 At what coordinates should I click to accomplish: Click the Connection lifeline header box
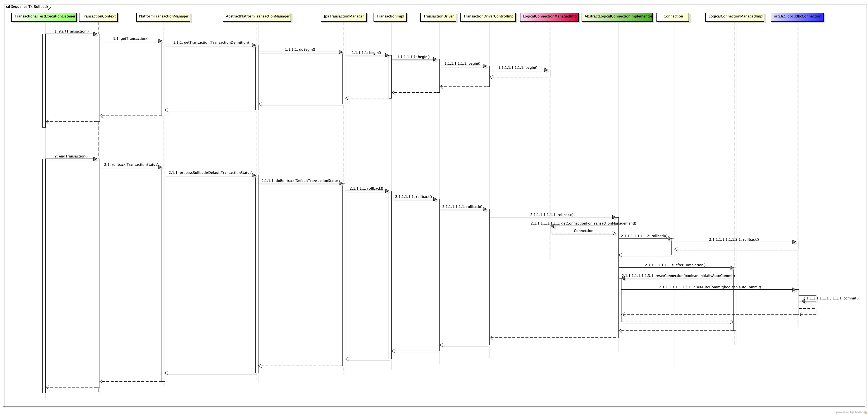click(x=673, y=17)
